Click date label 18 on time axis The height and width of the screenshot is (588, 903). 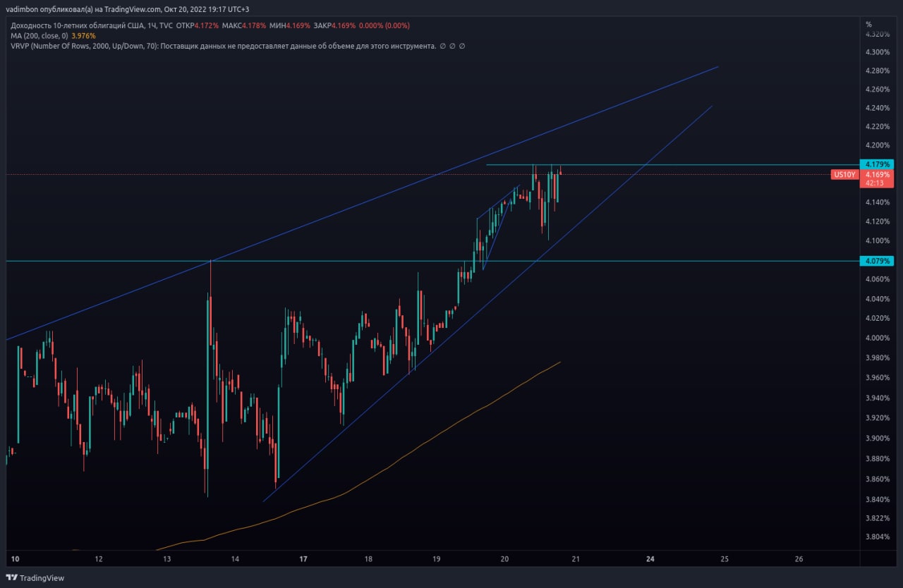[x=368, y=559]
